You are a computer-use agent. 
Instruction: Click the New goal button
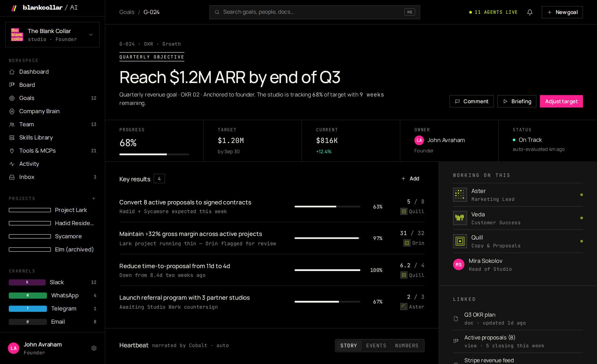tap(562, 12)
